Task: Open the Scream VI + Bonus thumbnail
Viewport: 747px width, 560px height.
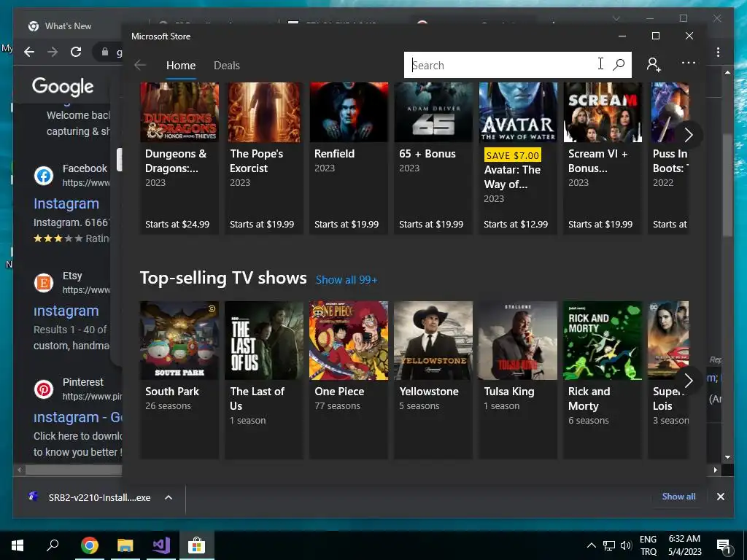Action: 603,112
